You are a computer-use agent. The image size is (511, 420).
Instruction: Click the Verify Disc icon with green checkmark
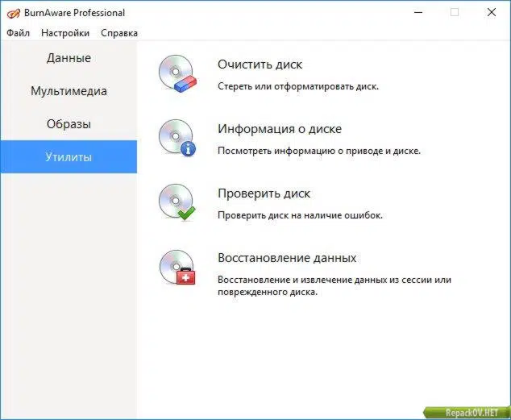[x=177, y=202]
